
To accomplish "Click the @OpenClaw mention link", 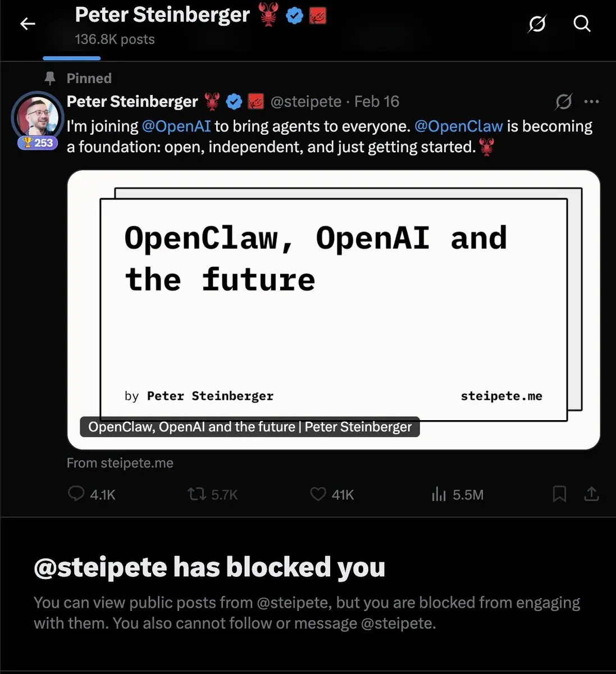I will point(459,126).
